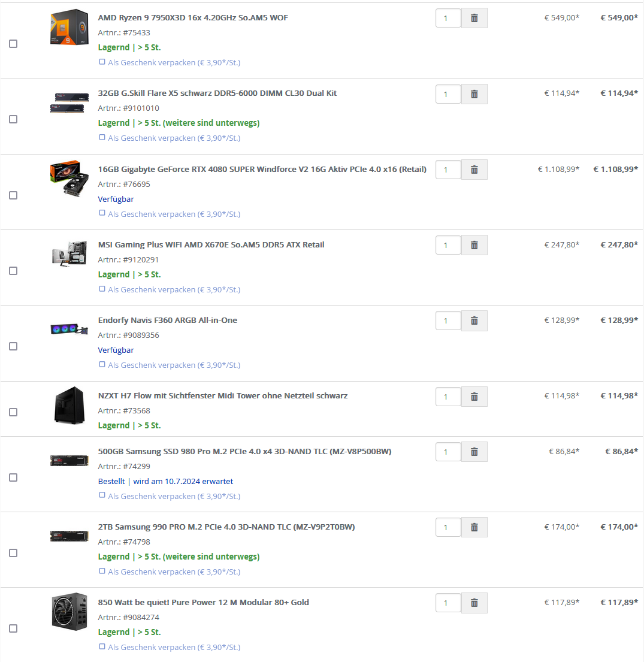The width and height of the screenshot is (644, 662).
Task: Click the Endorfy AIO cooler thumbnail
Action: pos(69,329)
